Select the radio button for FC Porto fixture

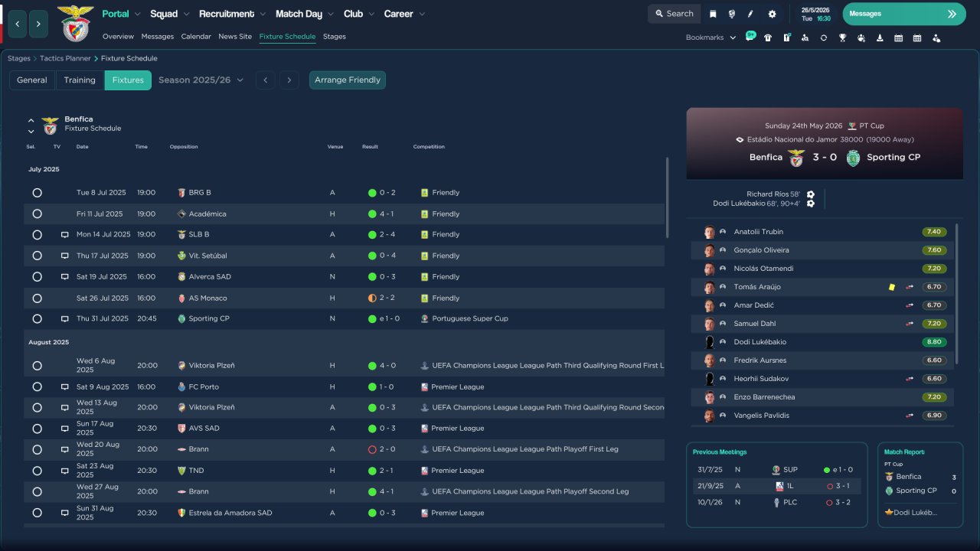click(x=37, y=387)
